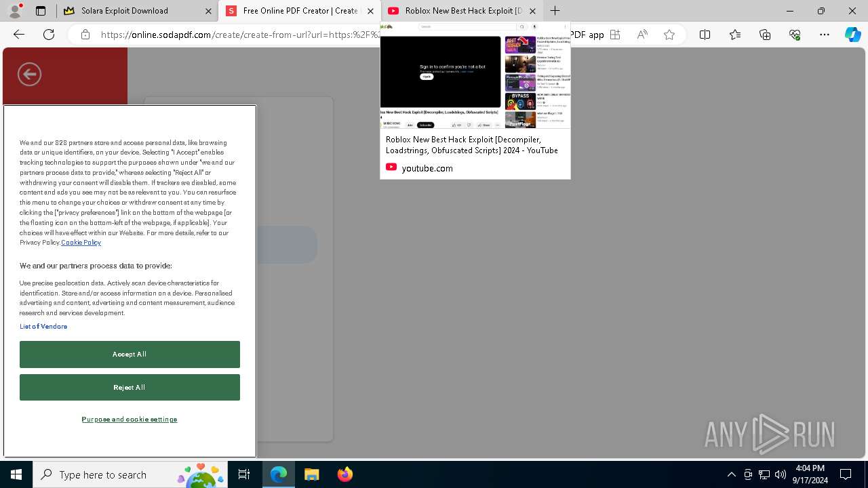Reject all cookies
868x488 pixels.
tap(130, 388)
